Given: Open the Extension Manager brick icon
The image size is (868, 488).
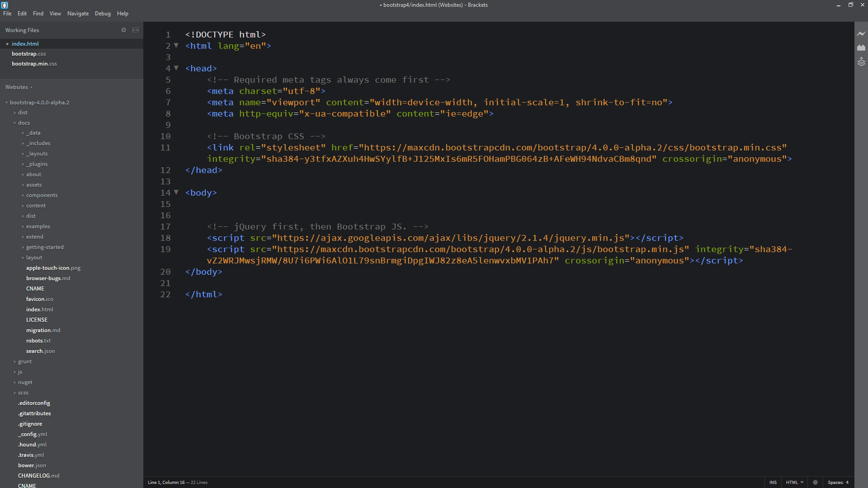Looking at the screenshot, I should [x=861, y=47].
